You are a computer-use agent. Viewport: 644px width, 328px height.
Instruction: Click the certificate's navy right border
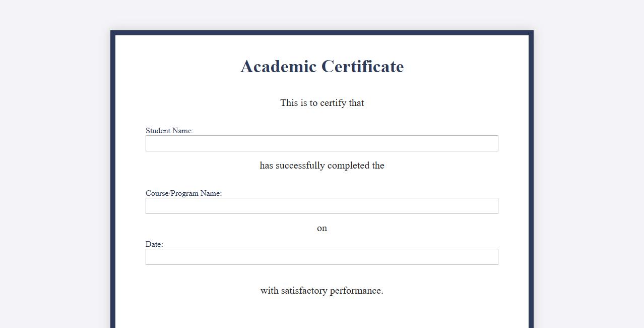click(531, 177)
